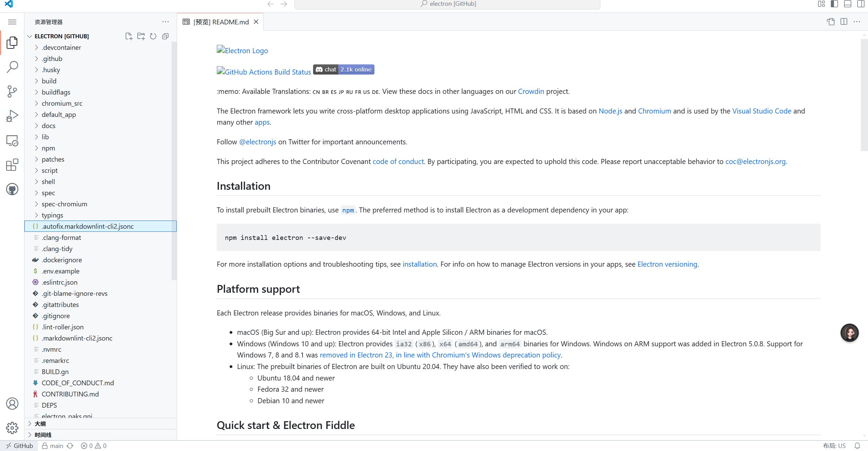Toggle primary side bar visibility
The image size is (868, 451).
pos(834,4)
